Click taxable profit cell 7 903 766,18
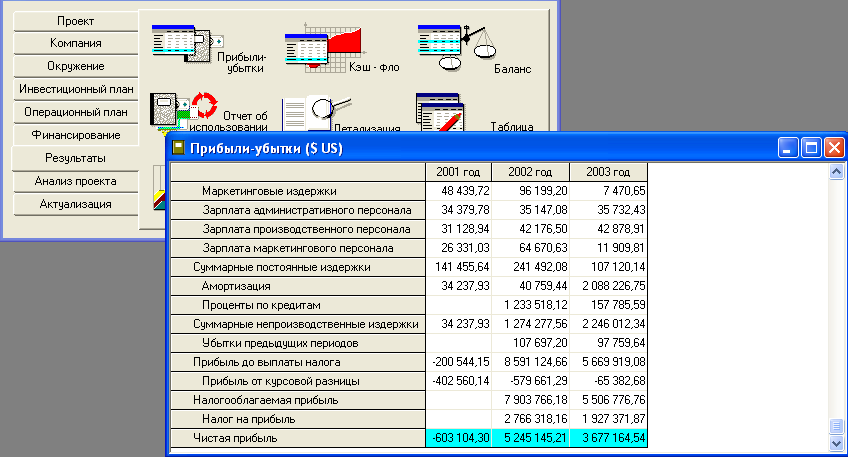The height and width of the screenshot is (457, 848). 531,400
